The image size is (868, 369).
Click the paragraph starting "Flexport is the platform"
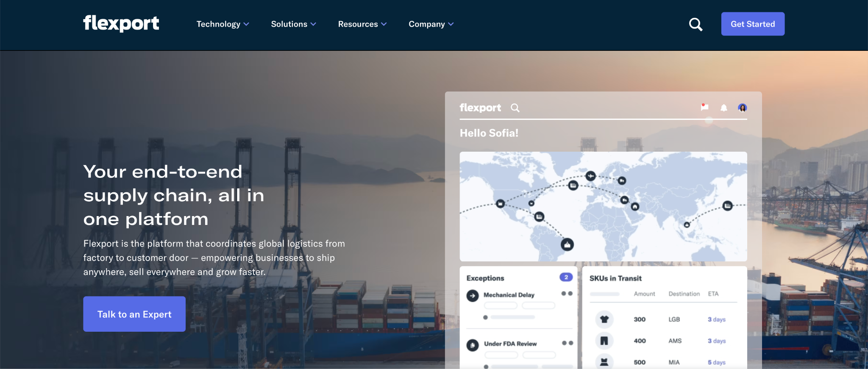pos(214,258)
